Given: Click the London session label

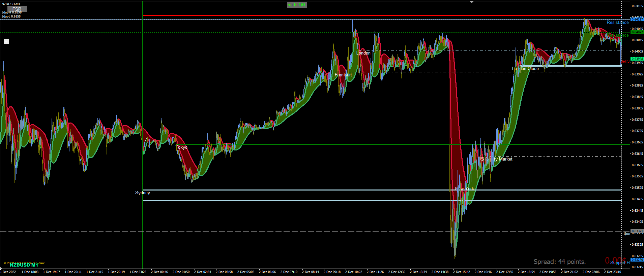Looking at the screenshot, I should 363,53.
